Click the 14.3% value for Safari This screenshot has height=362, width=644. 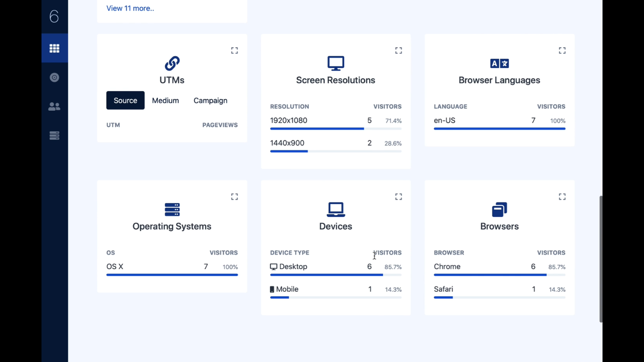tap(557, 289)
